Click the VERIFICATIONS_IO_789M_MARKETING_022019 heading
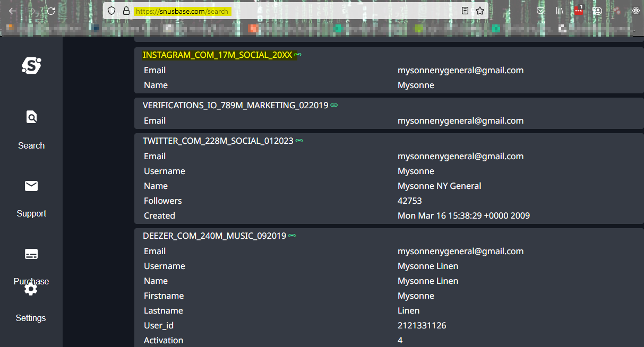This screenshot has height=347, width=644. pyautogui.click(x=236, y=105)
